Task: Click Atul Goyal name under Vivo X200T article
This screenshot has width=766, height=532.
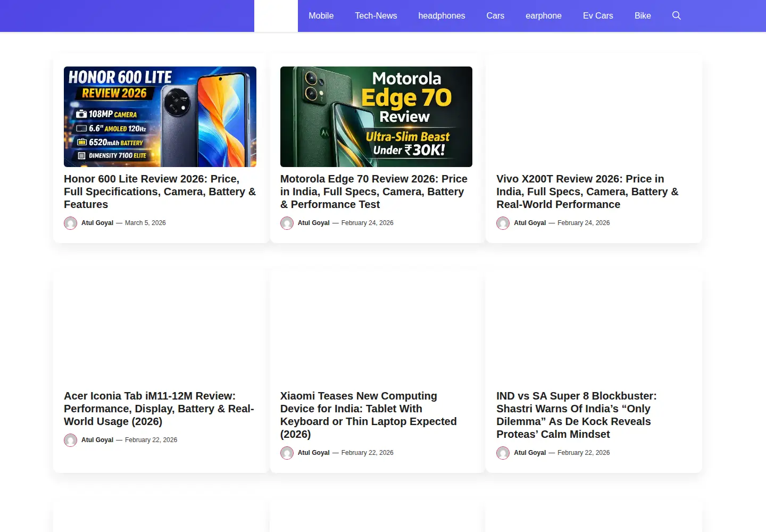Action: point(530,223)
